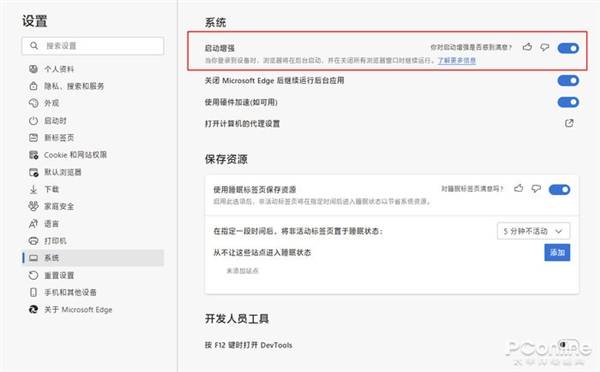Toggle sleeping tabs resource saving switch

[x=559, y=189]
